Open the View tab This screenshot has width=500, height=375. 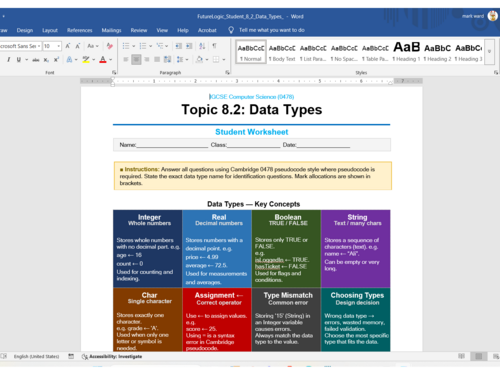pyautogui.click(x=162, y=30)
